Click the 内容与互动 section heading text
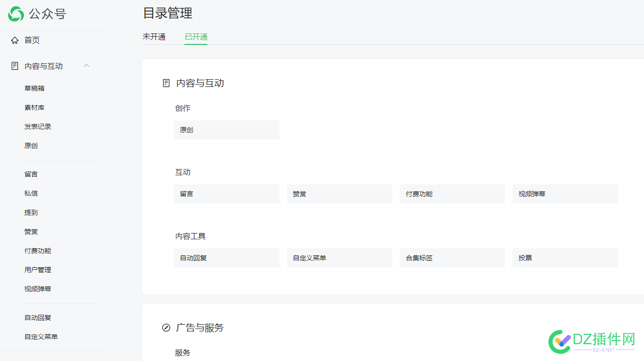644x361 pixels. pos(200,83)
